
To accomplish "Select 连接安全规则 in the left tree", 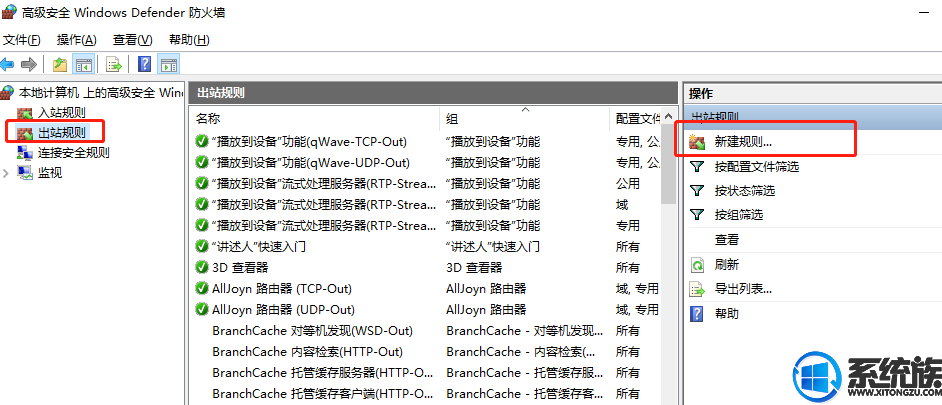I will (74, 152).
